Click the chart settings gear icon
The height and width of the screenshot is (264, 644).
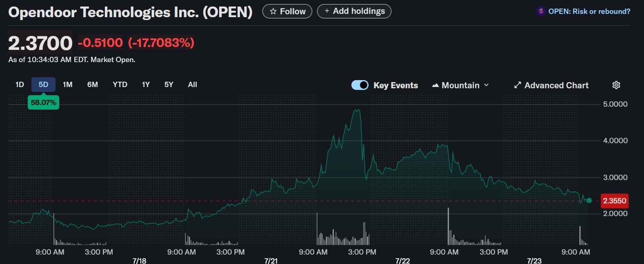(x=616, y=85)
